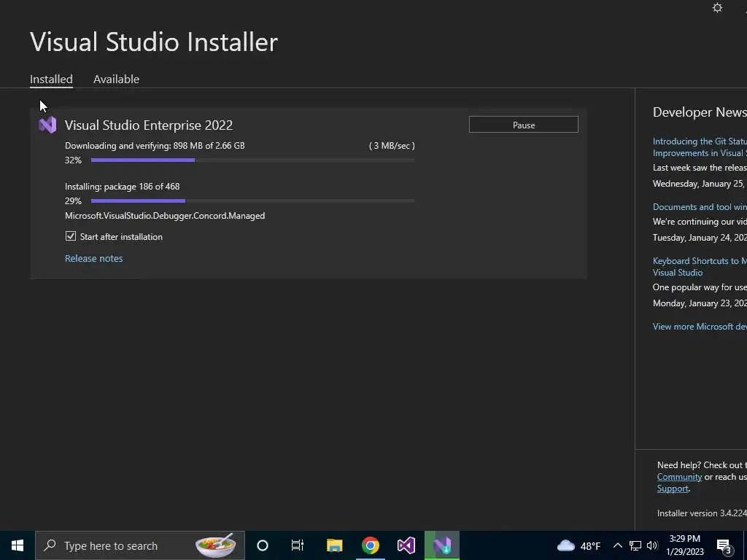The image size is (747, 560).
Task: Open volume speaker tray icon
Action: point(652,545)
